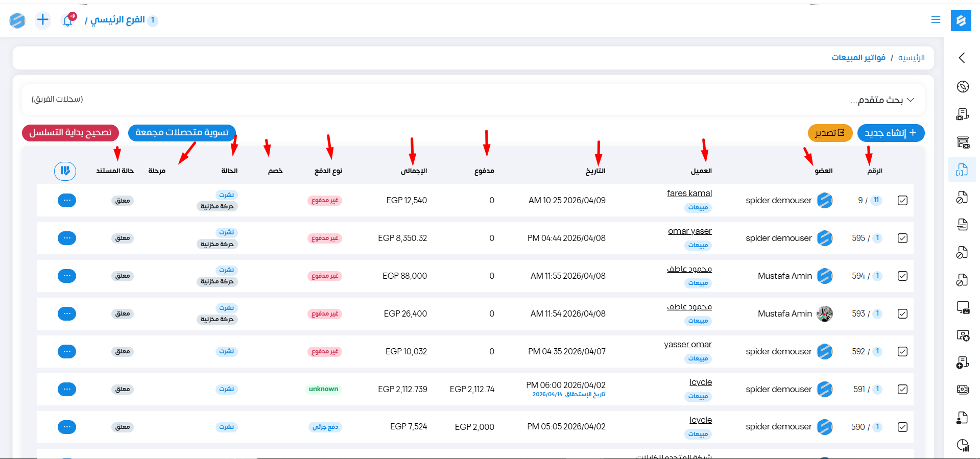Click the unknown payment badge on invoice 591
This screenshot has width=980, height=459.
point(323,389)
